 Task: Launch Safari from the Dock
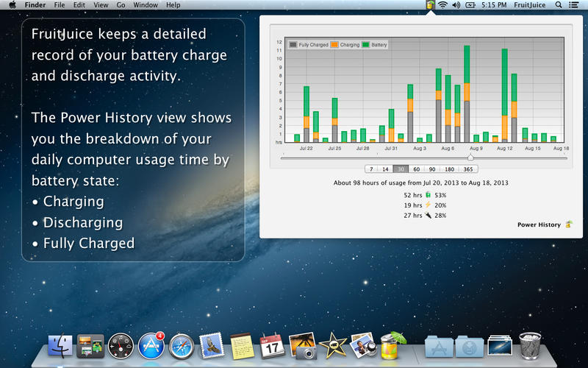[x=182, y=346]
